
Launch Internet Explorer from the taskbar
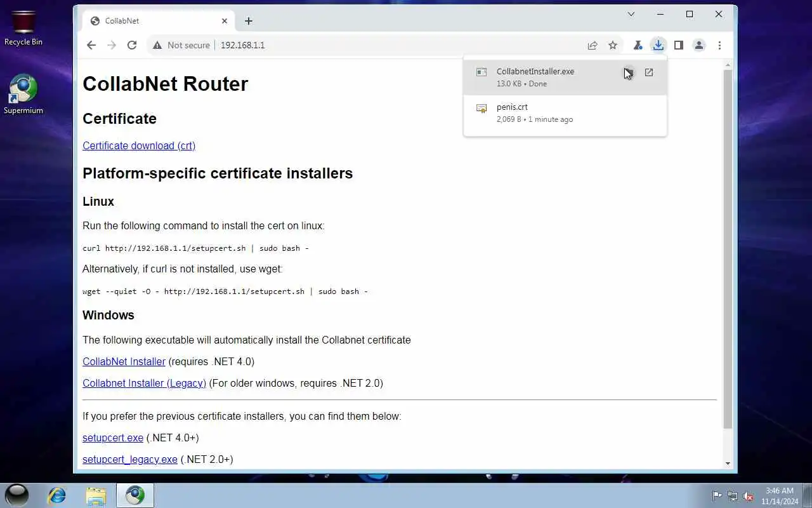pyautogui.click(x=57, y=495)
